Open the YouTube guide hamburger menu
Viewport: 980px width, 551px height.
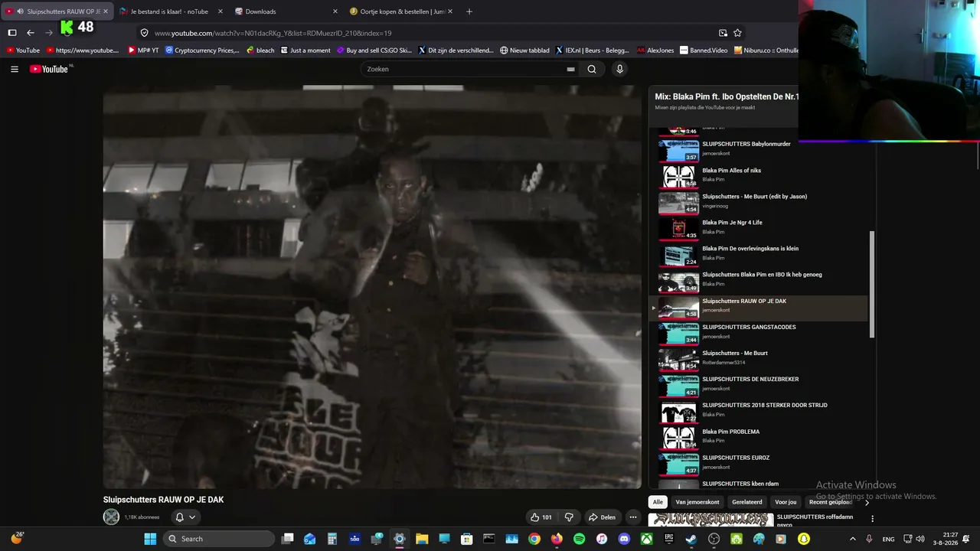(15, 69)
